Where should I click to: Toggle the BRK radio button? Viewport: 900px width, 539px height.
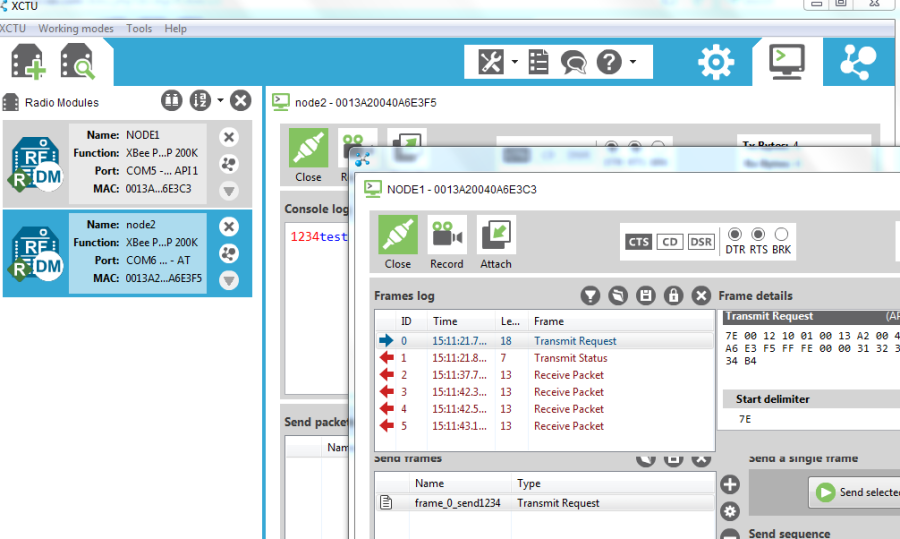click(x=781, y=234)
